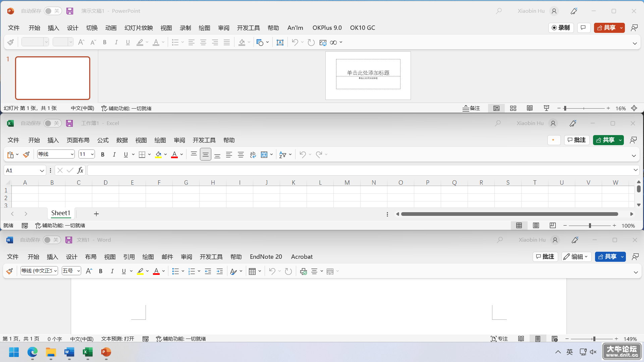Toggle Excel AutoSave switch
644x362 pixels.
click(52, 123)
